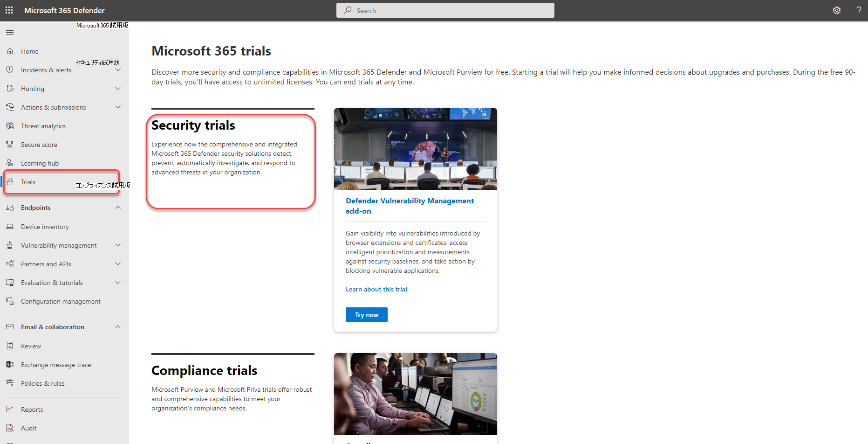Click the Try now button
The height and width of the screenshot is (444, 868).
(x=367, y=315)
